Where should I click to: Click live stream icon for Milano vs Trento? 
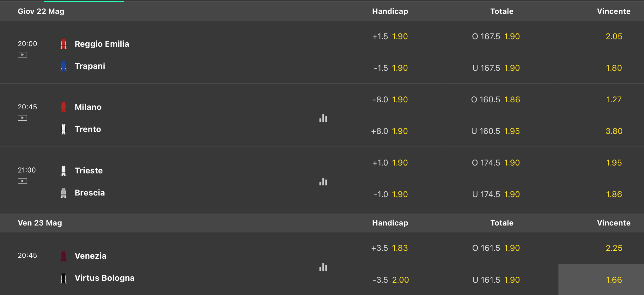click(22, 118)
